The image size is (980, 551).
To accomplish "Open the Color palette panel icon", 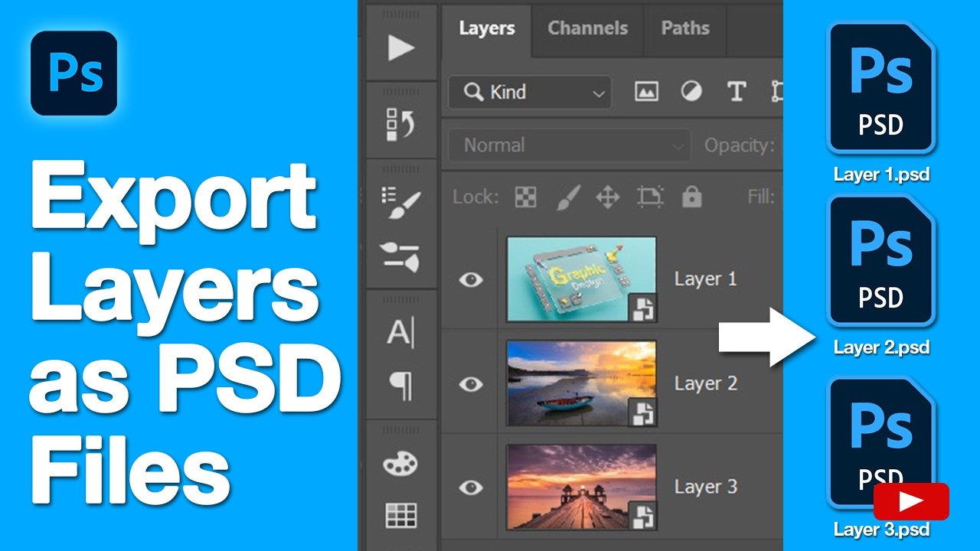I will point(401,464).
